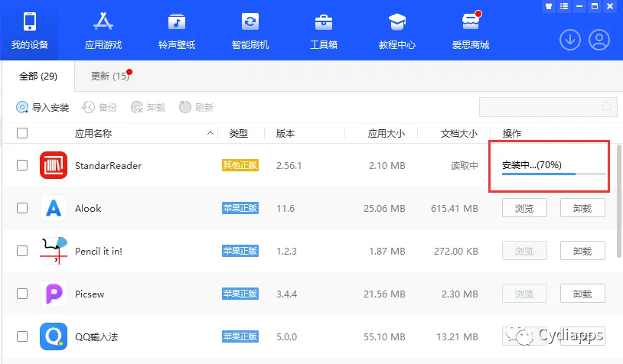Open the 我的设备 device icon
Image resolution: width=623 pixels, height=364 pixels.
(29, 21)
